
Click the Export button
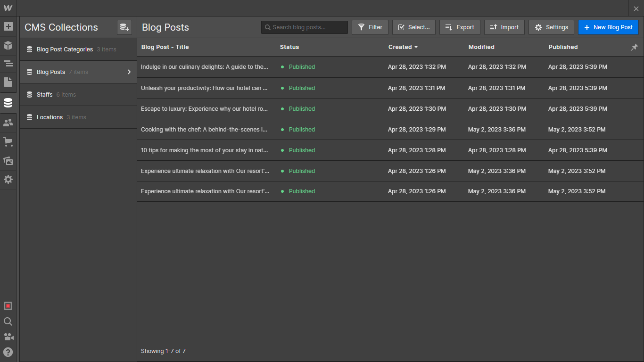(460, 27)
